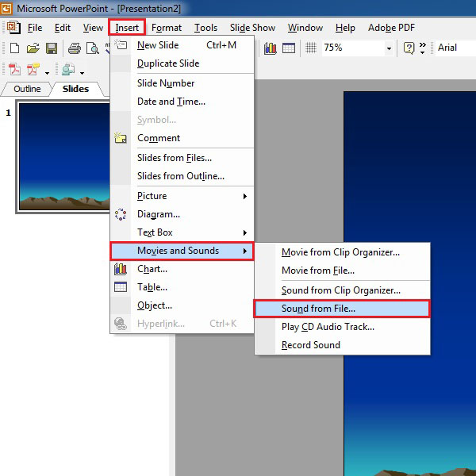Choose Chart menu item

coord(182,269)
